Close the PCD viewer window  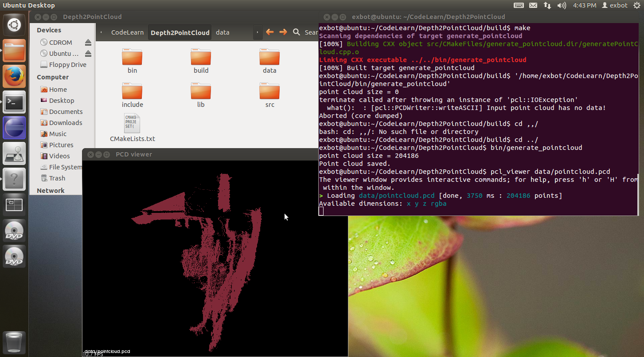(90, 154)
